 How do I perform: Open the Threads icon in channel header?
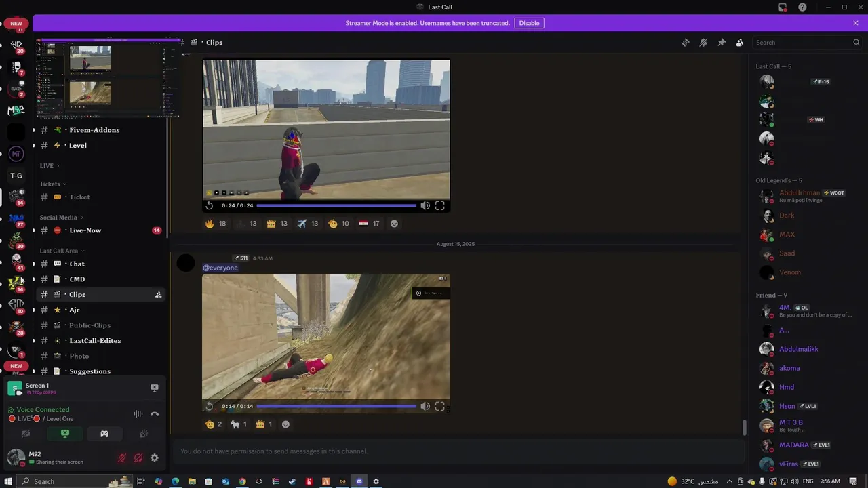[x=685, y=42]
